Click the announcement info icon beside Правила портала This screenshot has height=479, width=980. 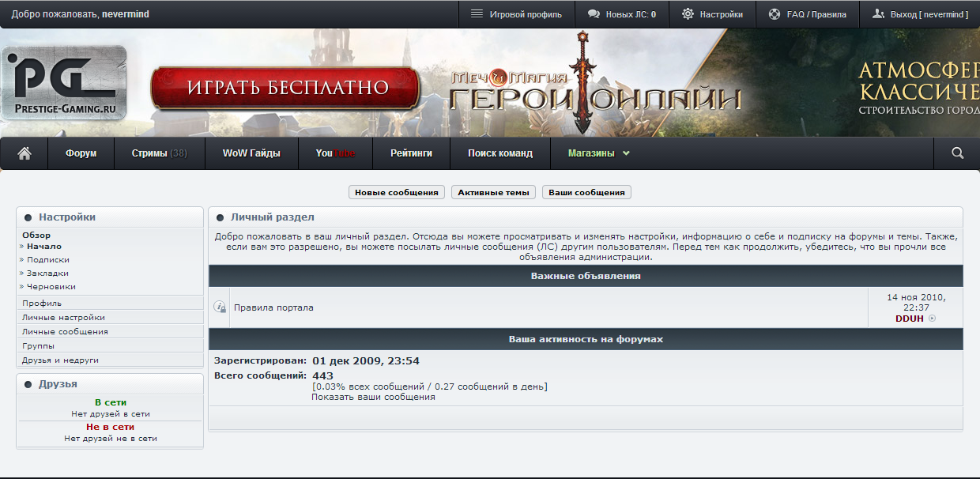pyautogui.click(x=220, y=307)
